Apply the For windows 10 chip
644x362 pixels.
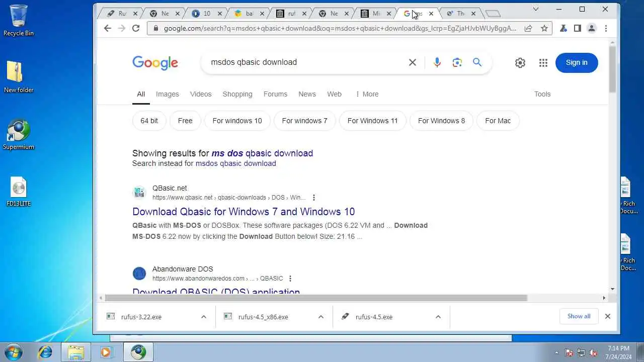(x=237, y=121)
